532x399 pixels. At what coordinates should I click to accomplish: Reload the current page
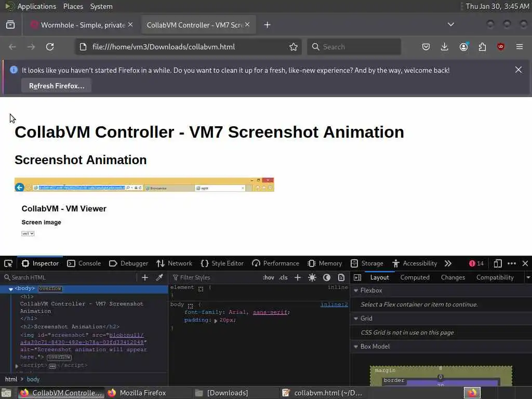pos(50,47)
